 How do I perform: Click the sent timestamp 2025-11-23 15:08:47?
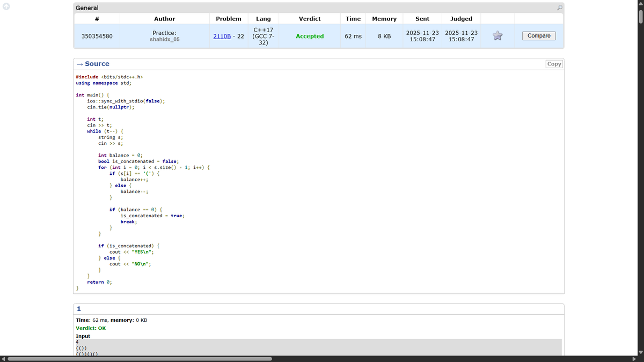(422, 36)
